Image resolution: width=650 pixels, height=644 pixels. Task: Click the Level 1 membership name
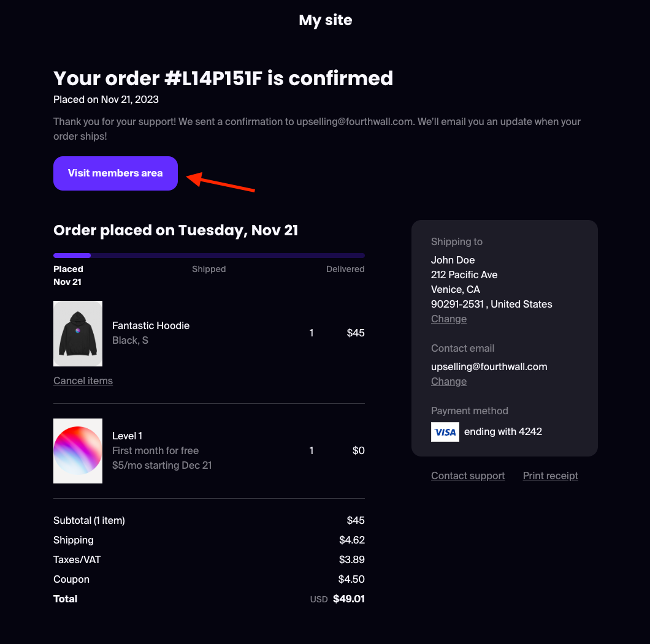tap(127, 436)
